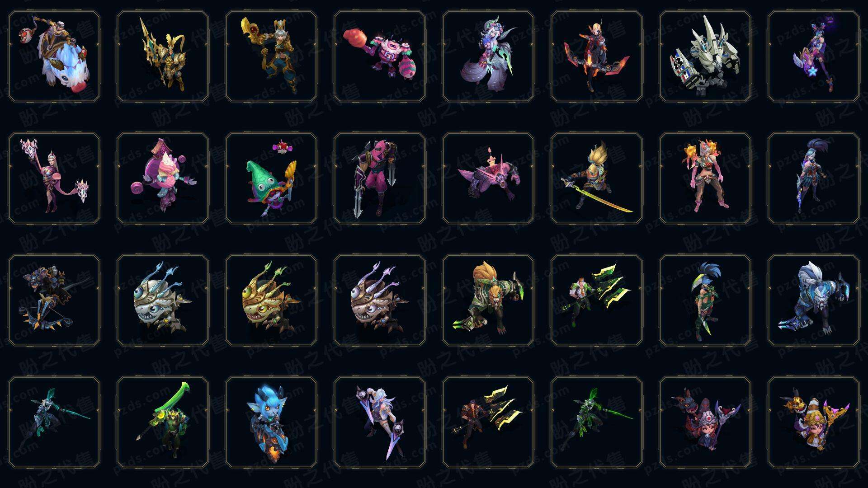Select the green wizard hat fish skin
This screenshot has height=488, width=868.
(271, 178)
